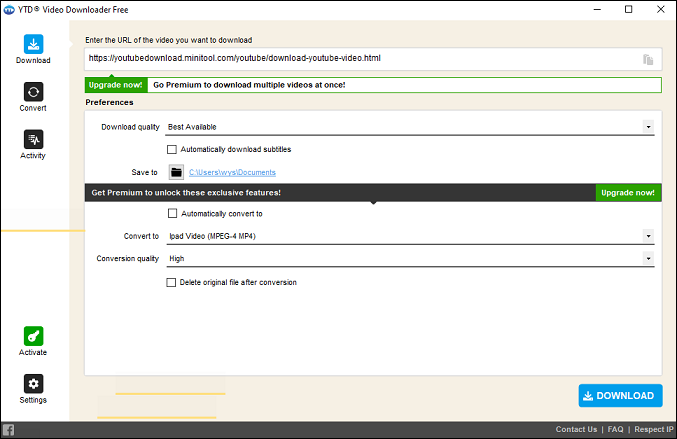Click Upgrade now! beside Go Premium banner
Screen dimensions: 677x439
tap(116, 85)
